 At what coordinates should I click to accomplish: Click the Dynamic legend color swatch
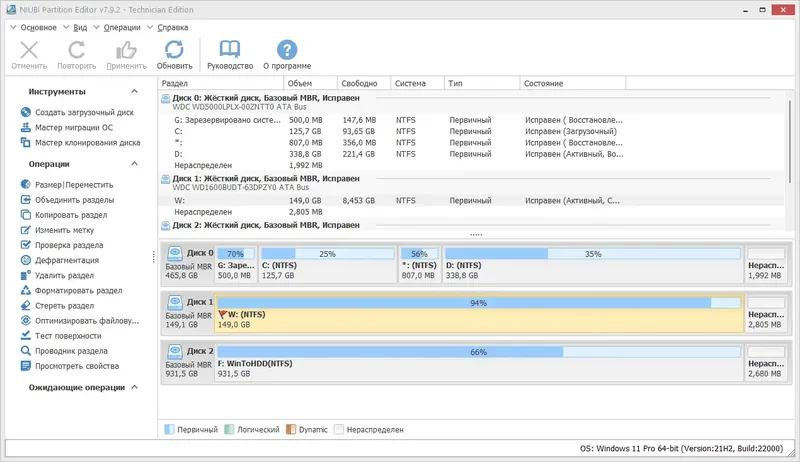pyautogui.click(x=291, y=429)
